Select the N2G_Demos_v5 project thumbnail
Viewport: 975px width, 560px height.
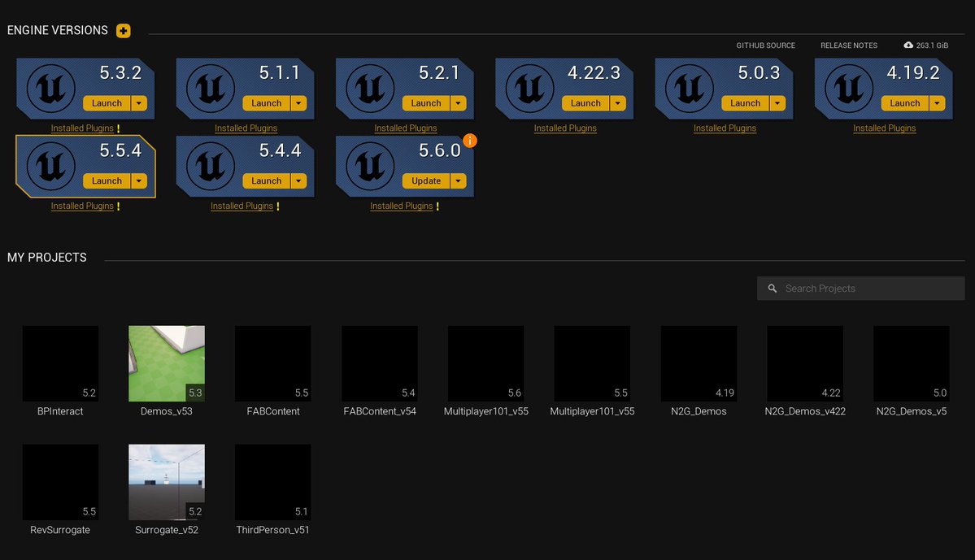click(912, 363)
